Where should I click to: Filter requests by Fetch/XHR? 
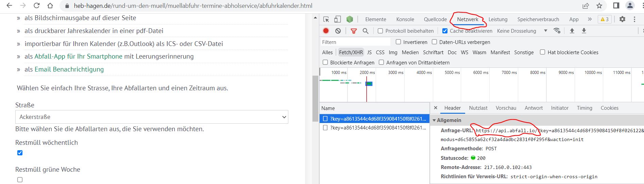point(351,52)
